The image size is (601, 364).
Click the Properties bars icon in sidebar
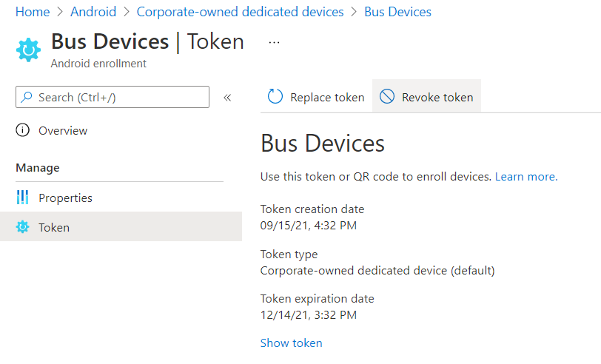[23, 198]
